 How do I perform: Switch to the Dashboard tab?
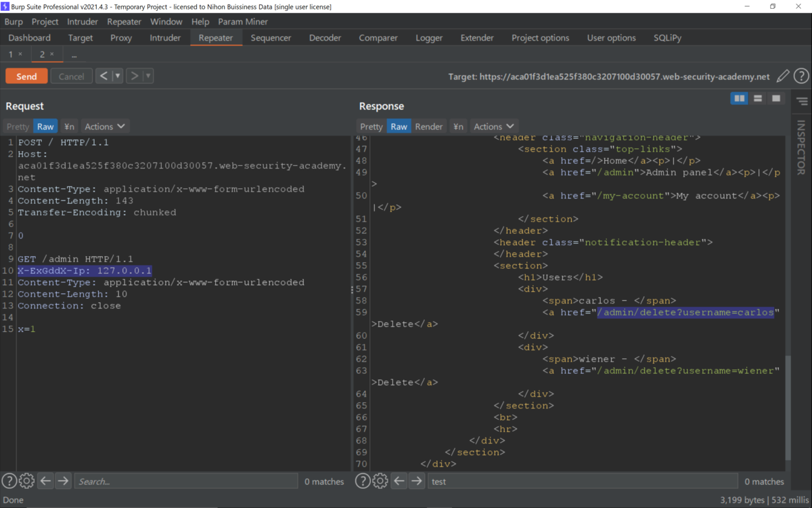tap(30, 38)
